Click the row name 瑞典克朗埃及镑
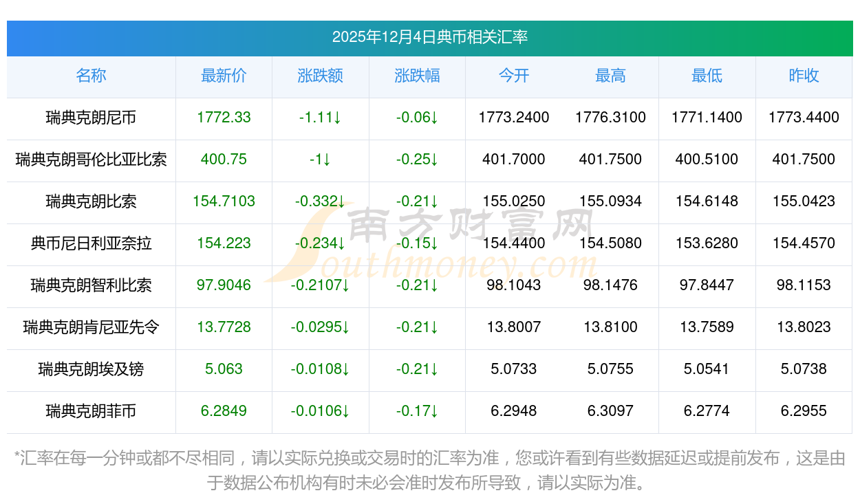 [92, 369]
